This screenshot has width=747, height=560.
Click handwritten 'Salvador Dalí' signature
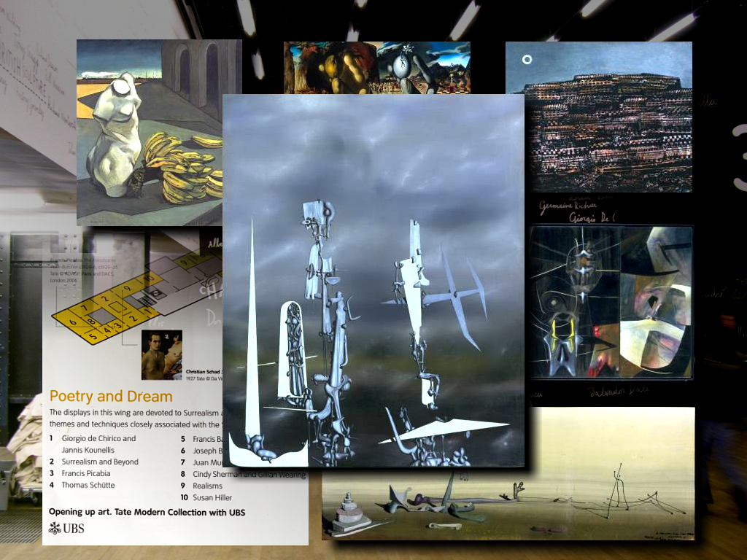click(619, 391)
